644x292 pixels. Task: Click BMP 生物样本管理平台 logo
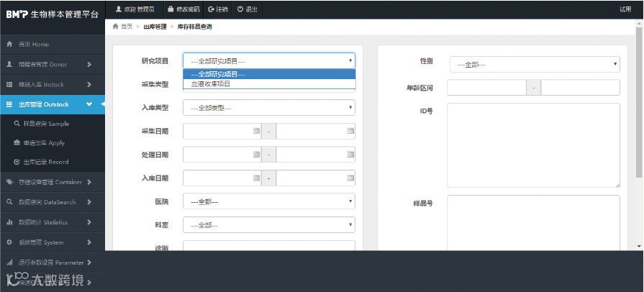click(x=53, y=14)
